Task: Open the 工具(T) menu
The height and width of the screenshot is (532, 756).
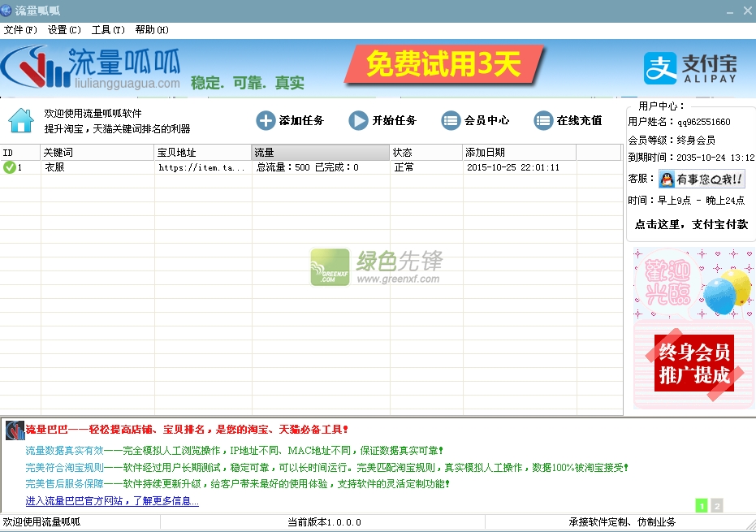Action: point(108,30)
